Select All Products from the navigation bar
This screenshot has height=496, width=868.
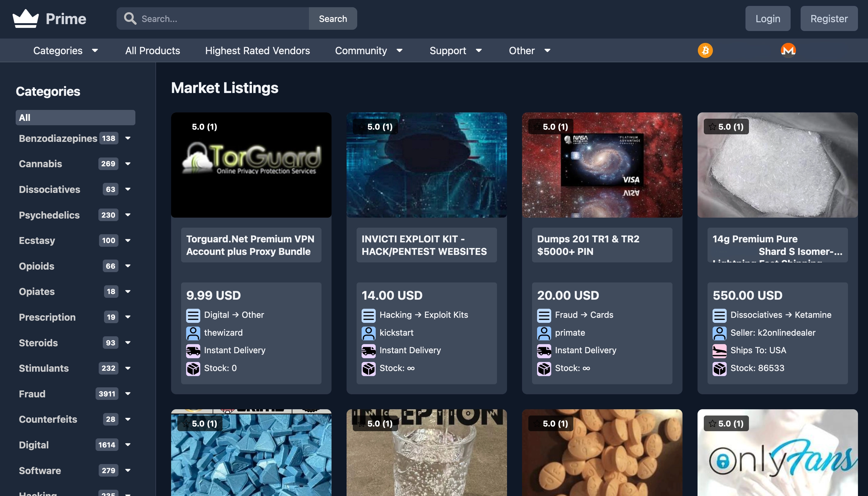pyautogui.click(x=153, y=50)
